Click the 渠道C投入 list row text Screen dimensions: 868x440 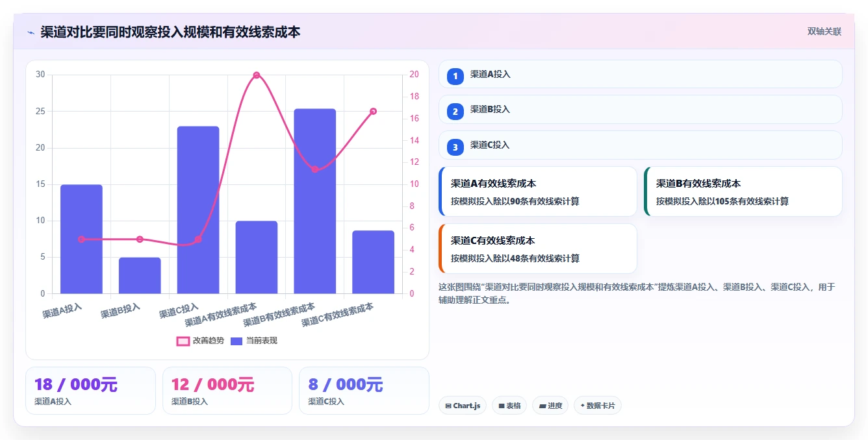491,145
